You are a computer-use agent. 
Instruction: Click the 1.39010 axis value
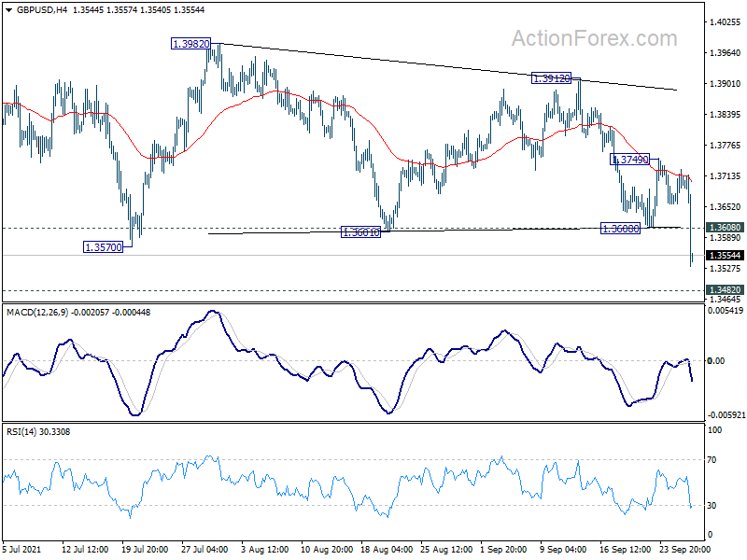[726, 84]
